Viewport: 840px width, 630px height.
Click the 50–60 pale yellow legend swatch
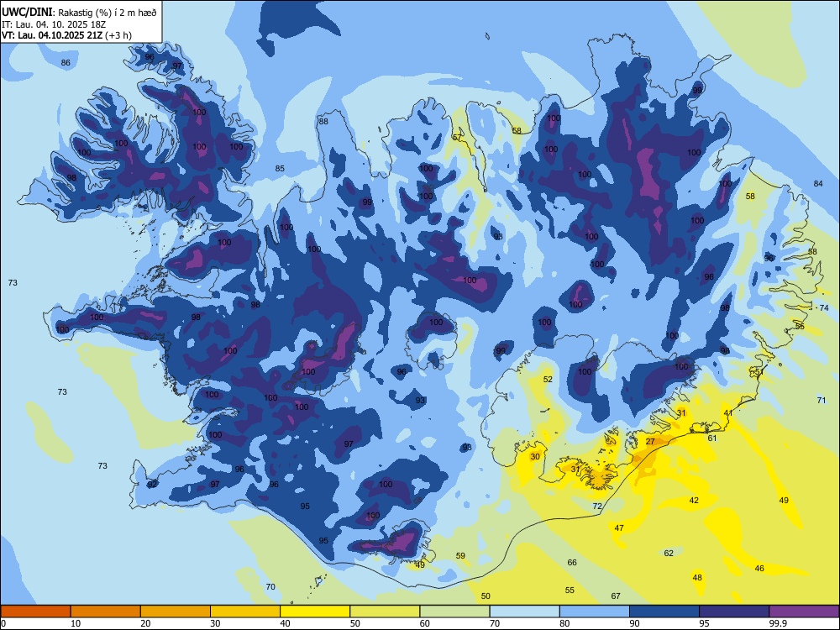click(x=385, y=612)
